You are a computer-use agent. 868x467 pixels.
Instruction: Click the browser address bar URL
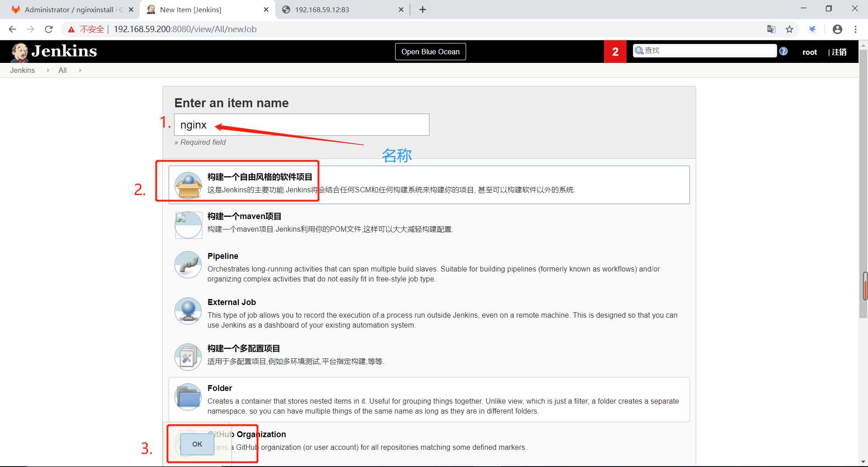point(185,29)
